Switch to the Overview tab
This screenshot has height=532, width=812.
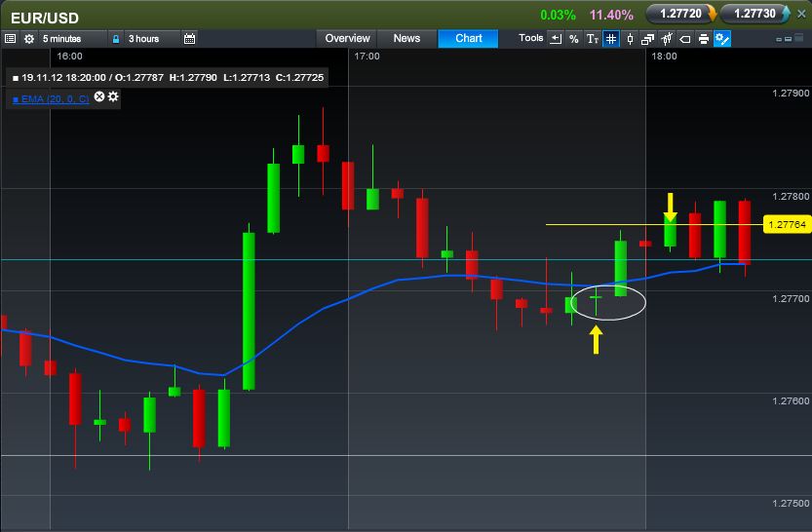coord(348,39)
